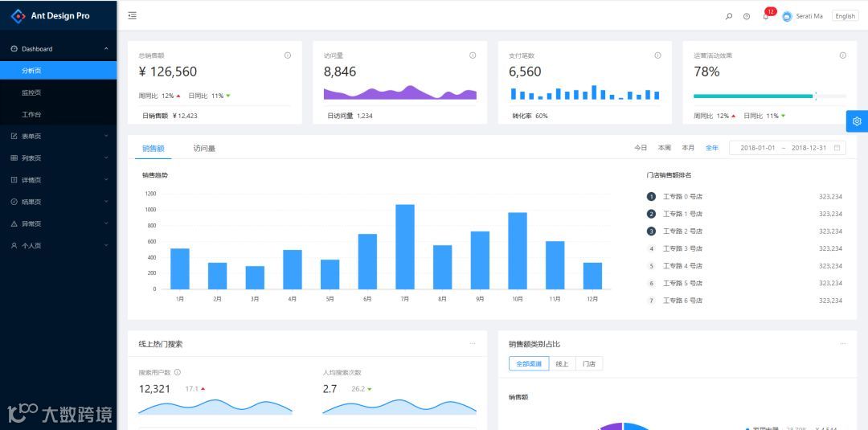This screenshot has width=868, height=430.
Task: Switch to the 销售额 tab
Action: 154,149
